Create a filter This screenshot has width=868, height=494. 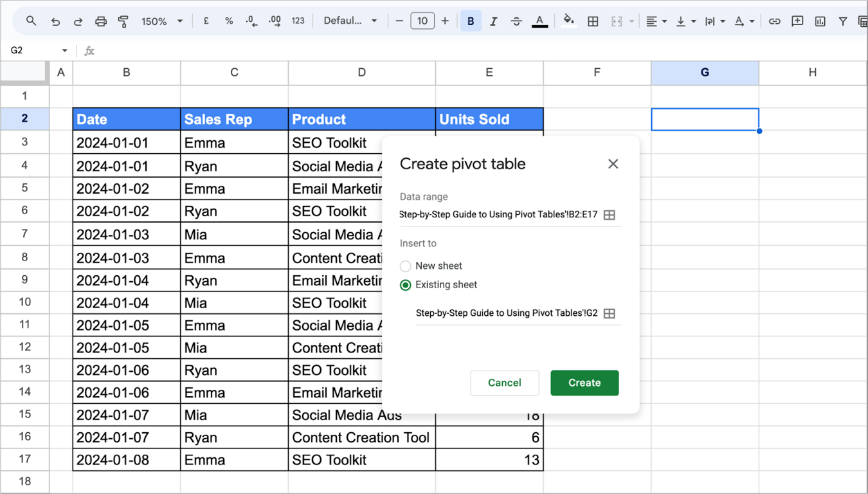tap(843, 21)
